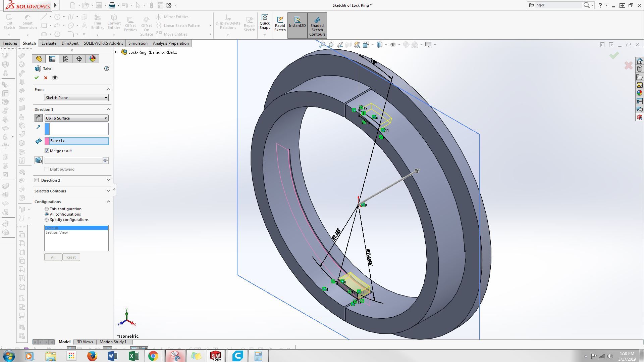Cancel the Tabs feature with red X
Image resolution: width=644 pixels, height=362 pixels.
(46, 78)
